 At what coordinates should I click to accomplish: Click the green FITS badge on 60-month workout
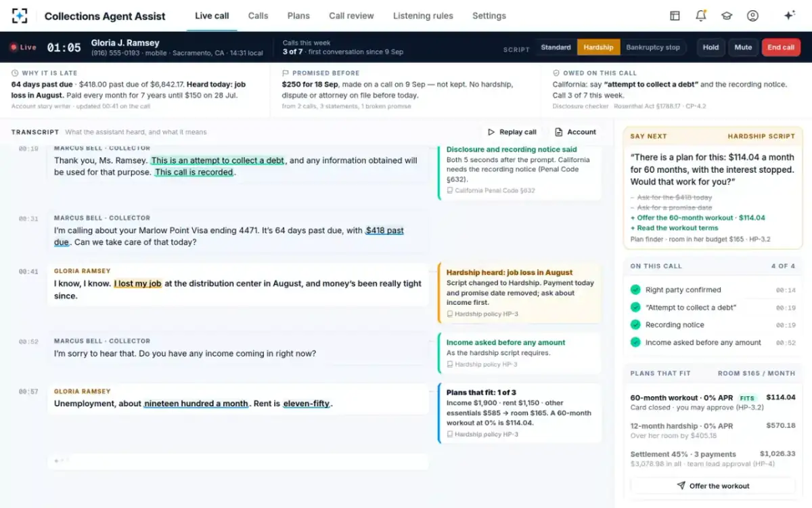click(x=747, y=398)
